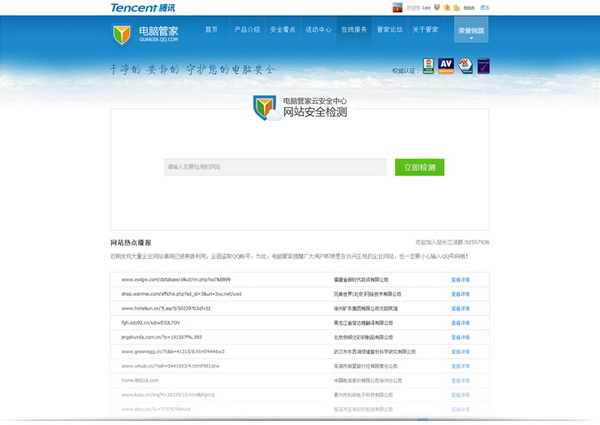Viewport: 600px width, 425px height.
Task: Open the 产品介绍 menu item
Action: [246, 30]
